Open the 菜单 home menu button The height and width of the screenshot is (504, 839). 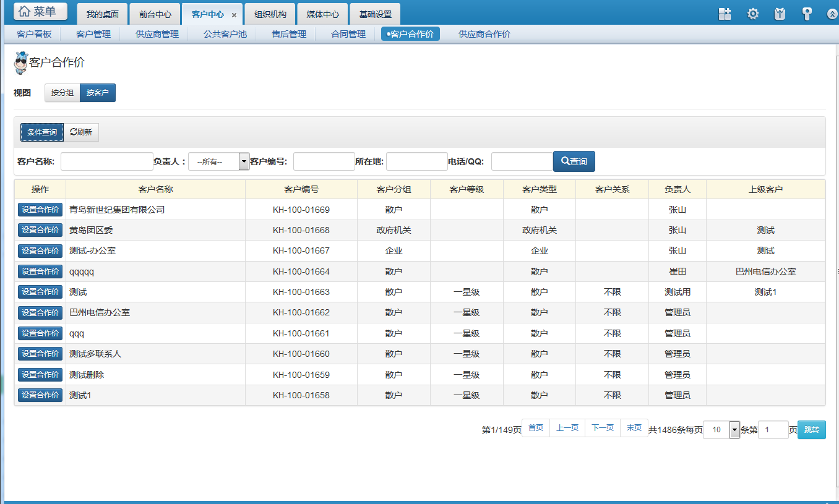[40, 11]
